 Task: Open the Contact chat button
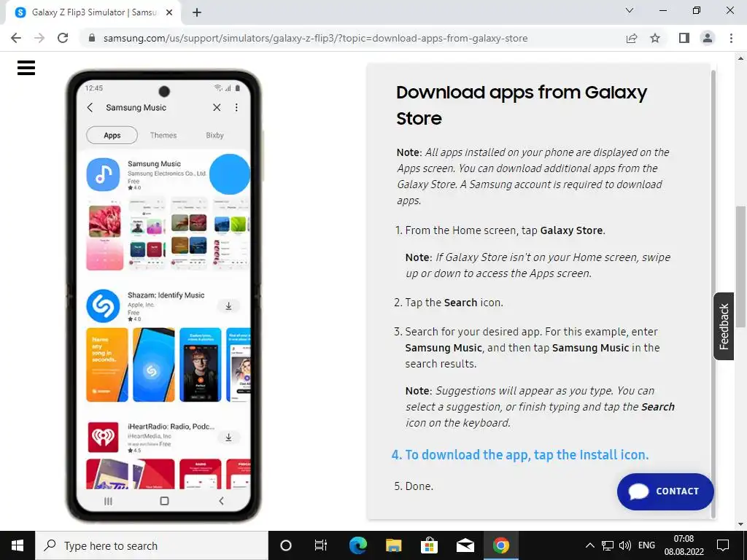click(665, 491)
